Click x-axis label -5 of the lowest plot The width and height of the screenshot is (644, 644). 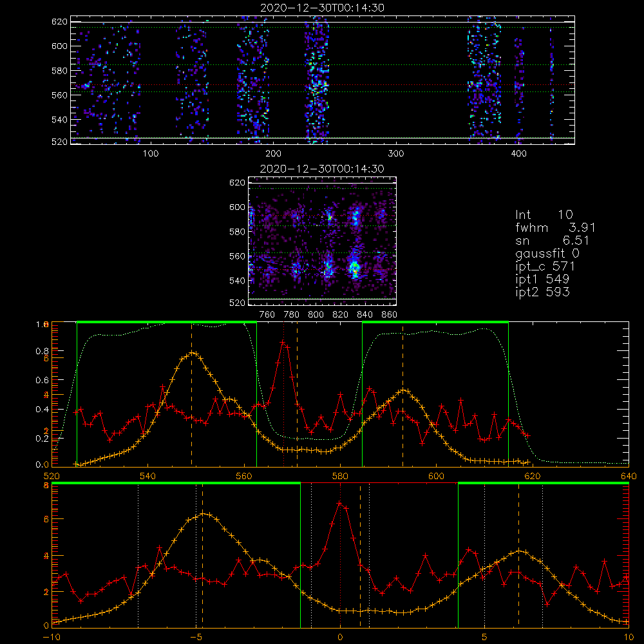pyautogui.click(x=196, y=638)
